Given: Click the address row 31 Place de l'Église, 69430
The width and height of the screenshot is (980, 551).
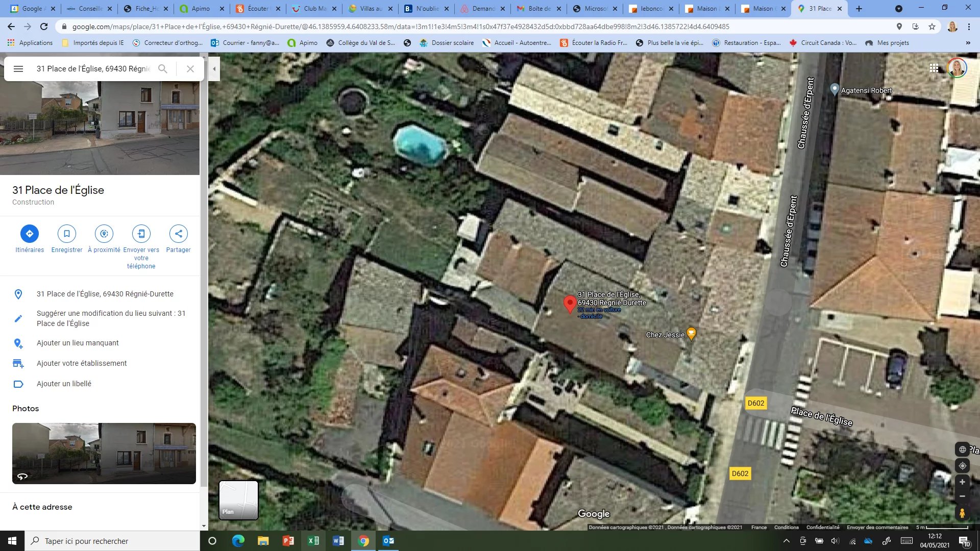Looking at the screenshot, I should [x=100, y=294].
